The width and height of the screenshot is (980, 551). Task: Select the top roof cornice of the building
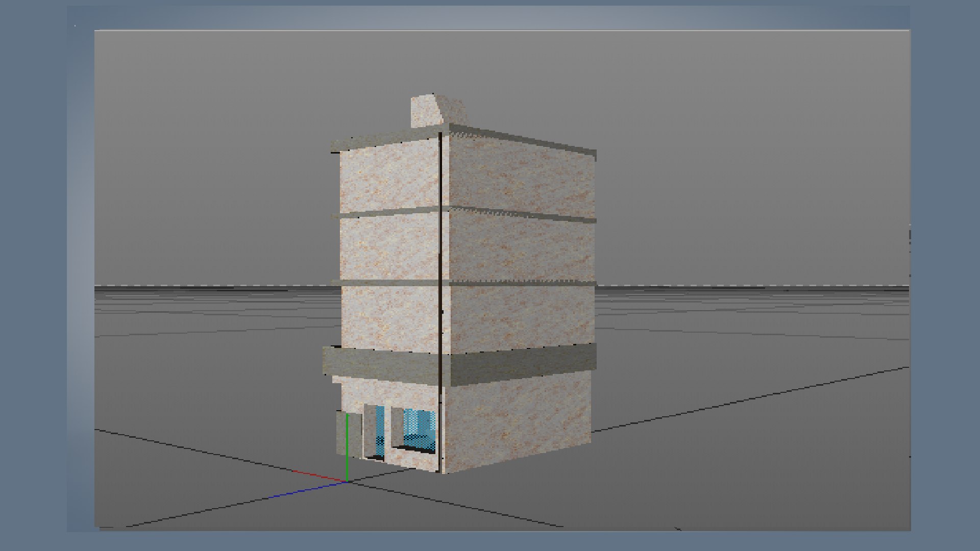coord(463,138)
